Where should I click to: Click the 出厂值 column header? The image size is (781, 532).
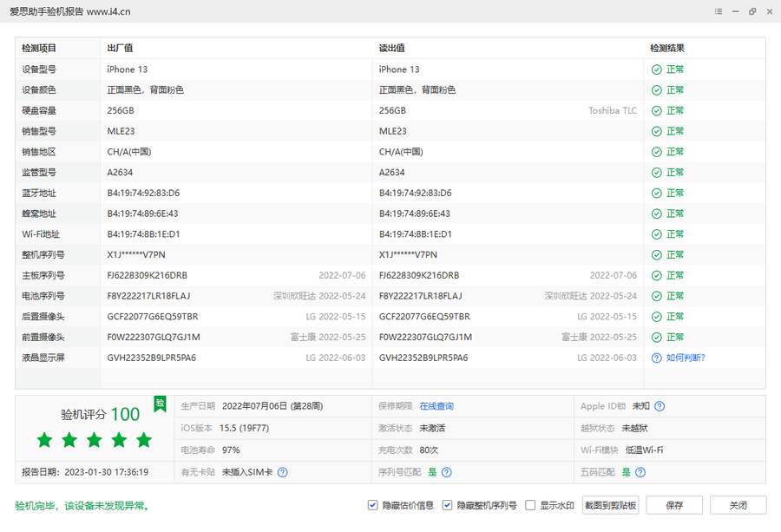[120, 49]
